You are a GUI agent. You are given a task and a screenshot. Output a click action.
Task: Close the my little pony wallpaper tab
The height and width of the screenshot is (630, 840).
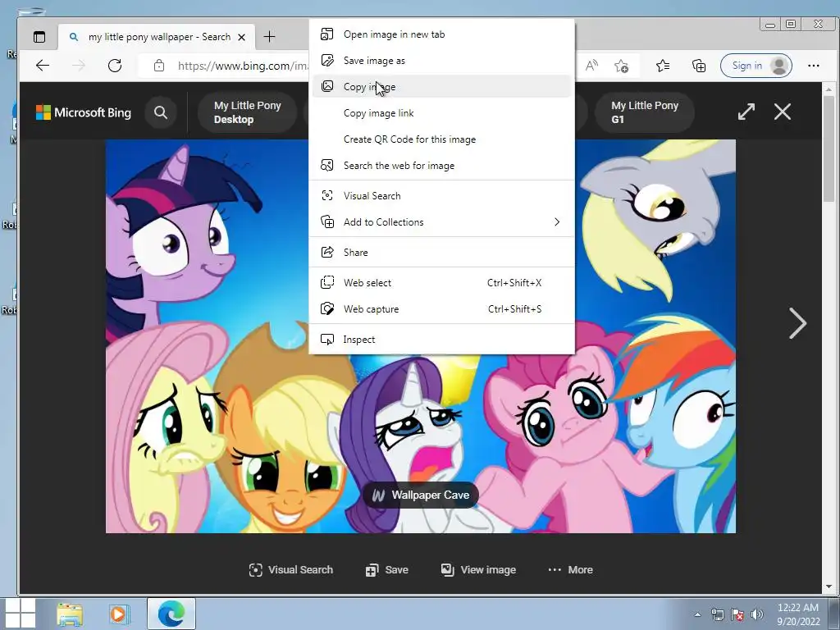click(242, 37)
